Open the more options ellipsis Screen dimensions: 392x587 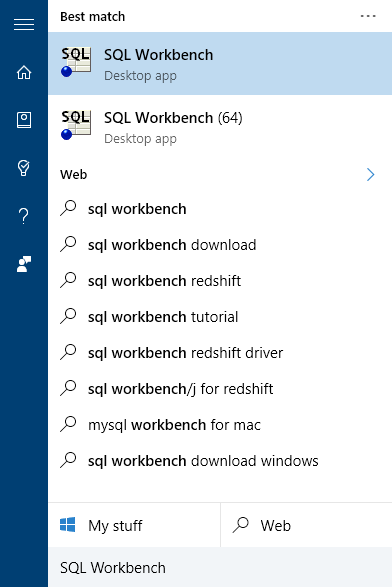(368, 16)
